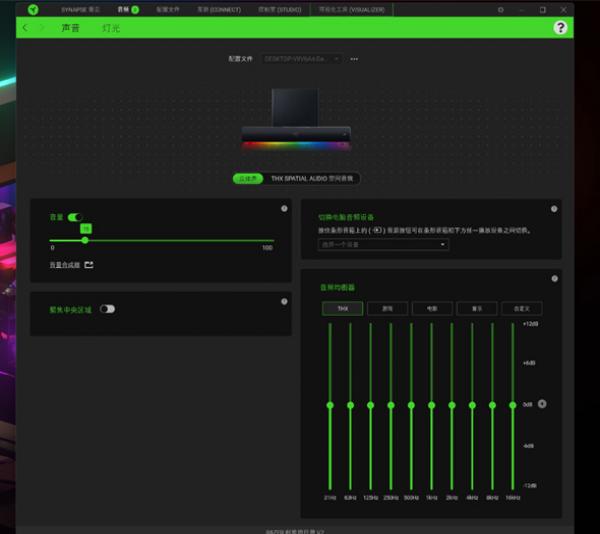Open the VISUALIZER tab
This screenshot has width=600, height=534.
click(x=352, y=10)
